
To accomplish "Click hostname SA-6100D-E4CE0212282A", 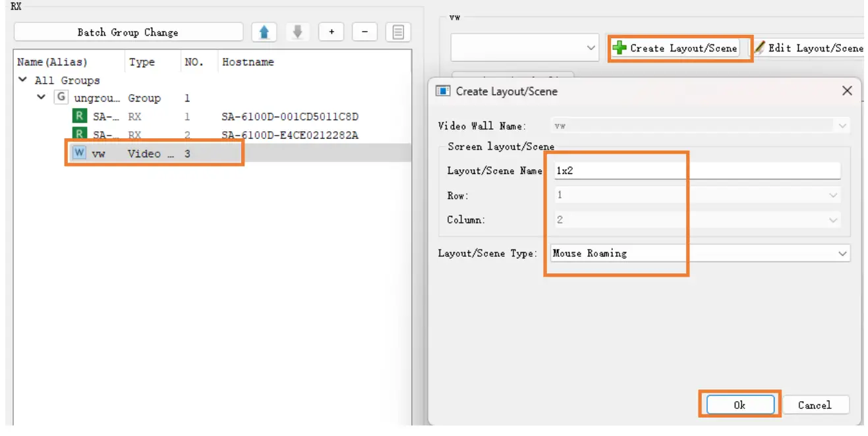I will [x=290, y=135].
